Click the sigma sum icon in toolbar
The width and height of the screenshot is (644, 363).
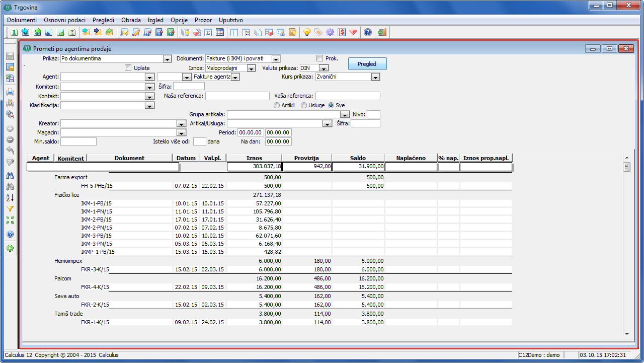pos(208,32)
